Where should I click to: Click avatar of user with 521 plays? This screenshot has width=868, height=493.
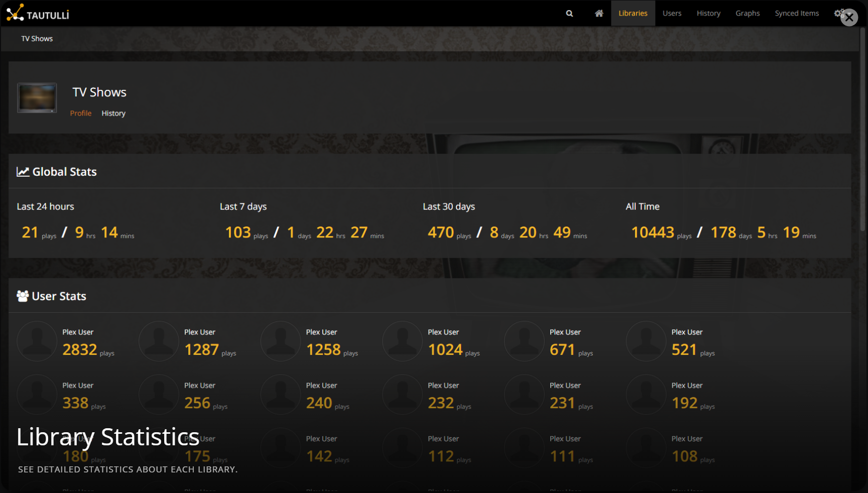coord(646,341)
